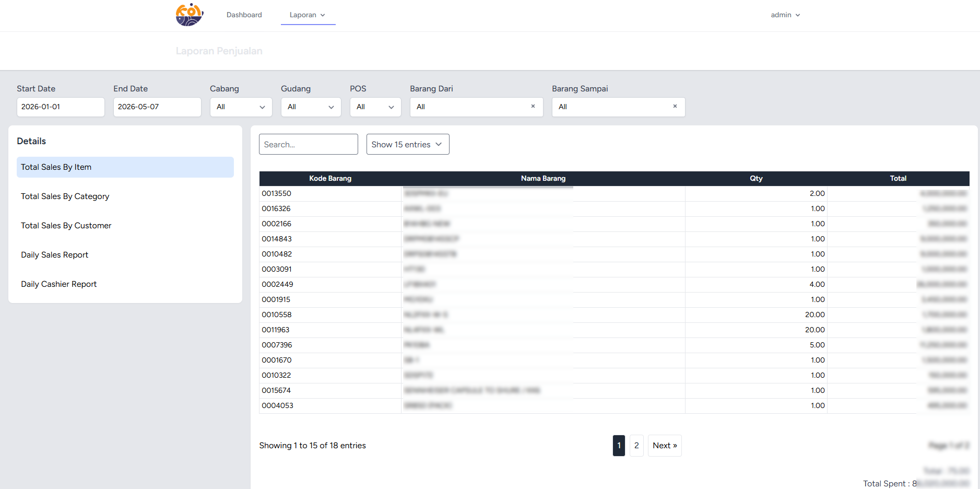Image resolution: width=980 pixels, height=489 pixels.
Task: Edit the End Date field
Action: tap(157, 107)
